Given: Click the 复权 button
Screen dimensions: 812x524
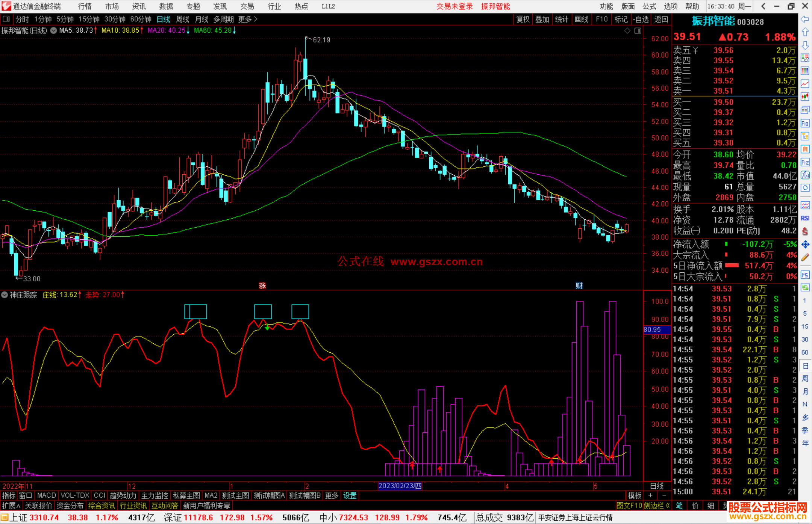Looking at the screenshot, I should pos(523,19).
